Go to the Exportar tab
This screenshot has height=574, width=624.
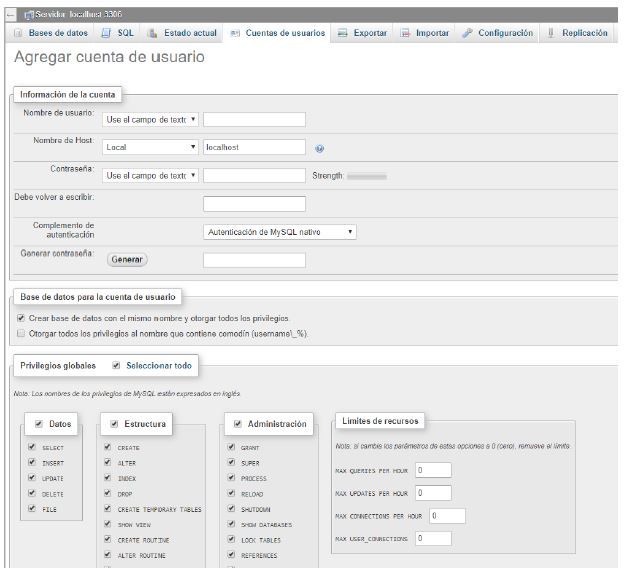click(363, 33)
